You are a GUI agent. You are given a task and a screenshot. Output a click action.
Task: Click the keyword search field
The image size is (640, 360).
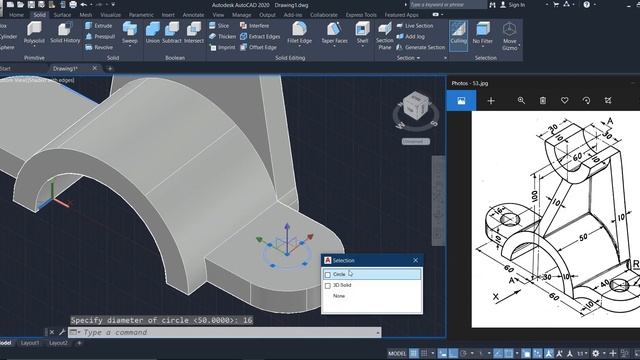point(448,5)
